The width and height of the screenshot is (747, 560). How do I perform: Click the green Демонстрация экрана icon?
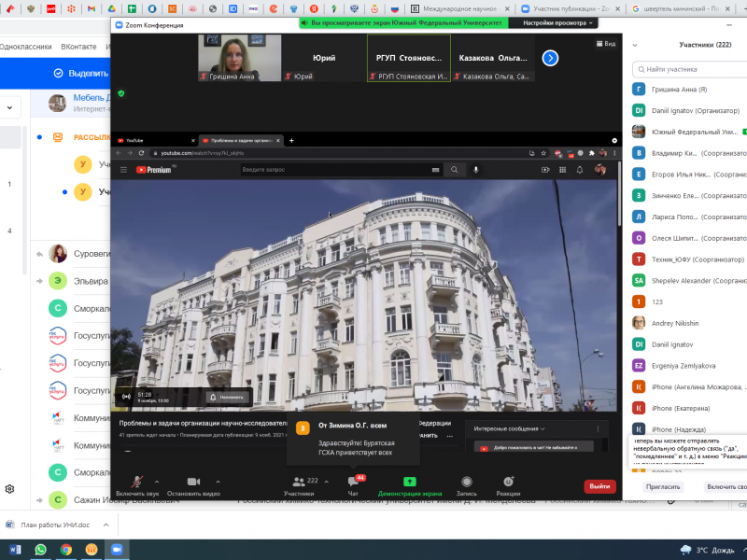click(410, 482)
